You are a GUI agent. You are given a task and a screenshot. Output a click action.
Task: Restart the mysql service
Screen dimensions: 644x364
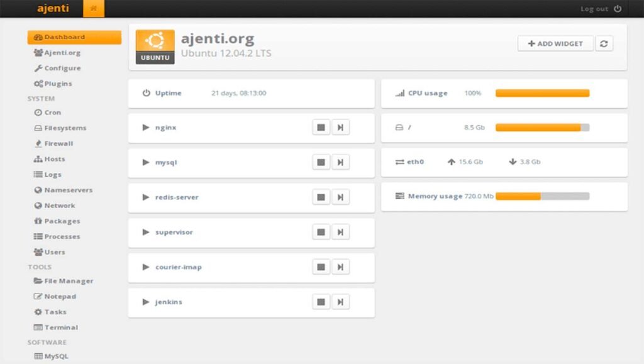(x=340, y=162)
